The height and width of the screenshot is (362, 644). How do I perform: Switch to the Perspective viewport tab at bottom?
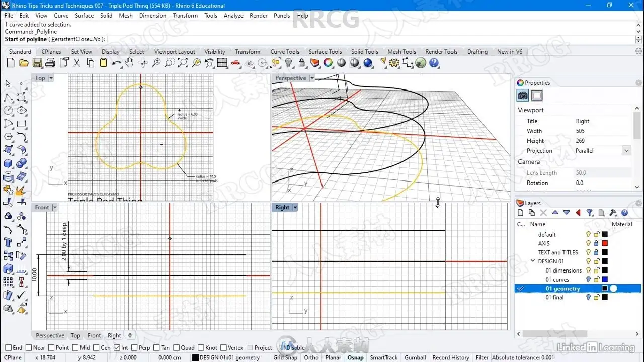coord(50,336)
